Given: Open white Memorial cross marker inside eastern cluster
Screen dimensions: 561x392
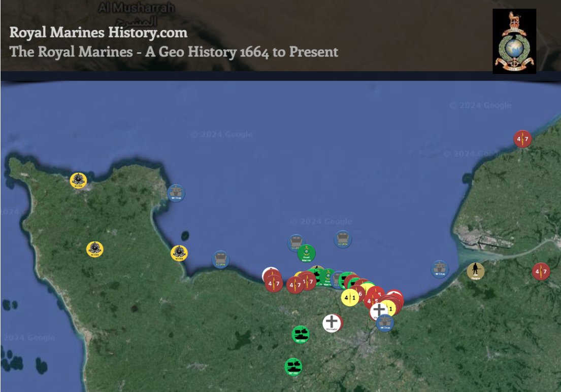Looking at the screenshot, I should point(378,310).
